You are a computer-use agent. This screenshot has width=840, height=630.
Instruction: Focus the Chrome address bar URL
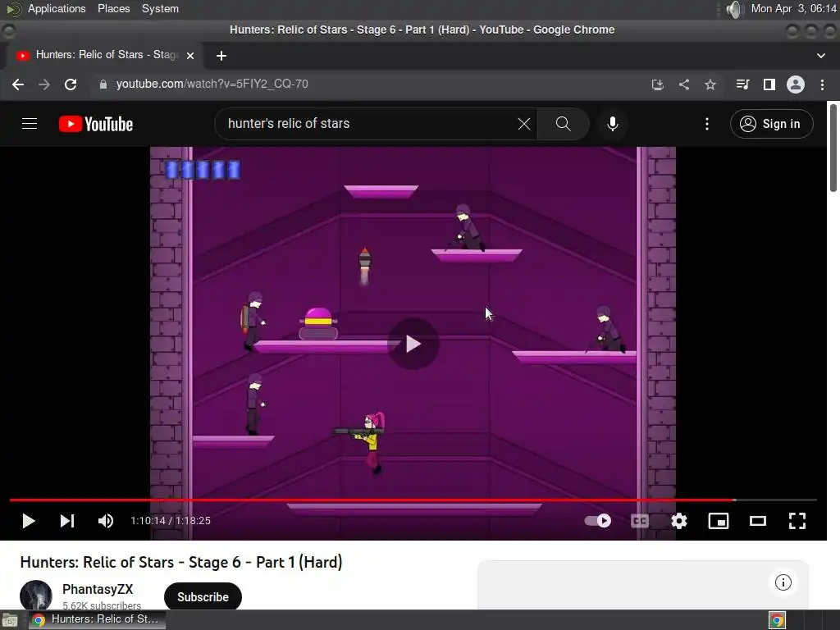[x=212, y=84]
